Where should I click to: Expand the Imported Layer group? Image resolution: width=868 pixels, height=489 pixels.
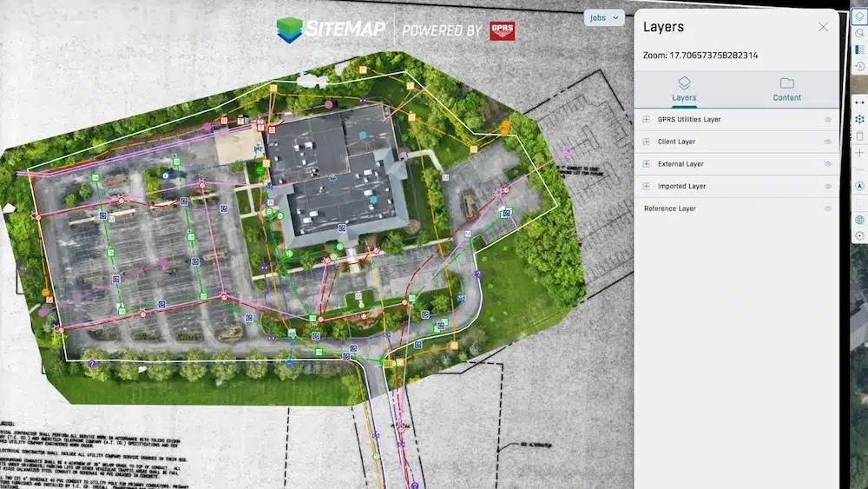tap(646, 186)
